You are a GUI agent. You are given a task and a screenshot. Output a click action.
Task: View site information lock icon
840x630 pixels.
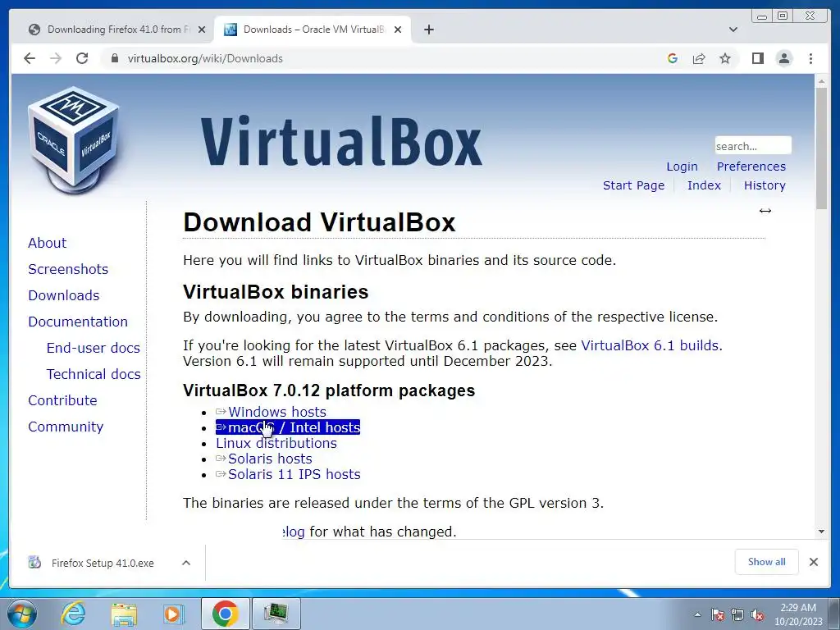[114, 58]
